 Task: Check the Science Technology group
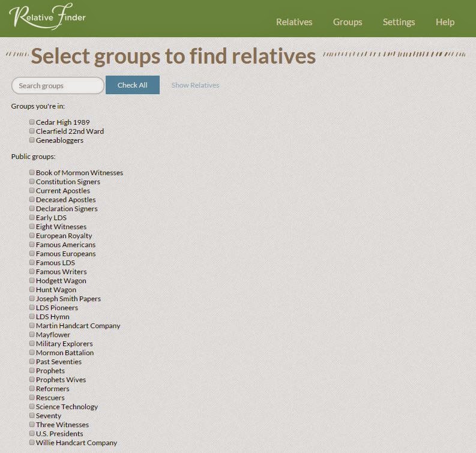coord(32,406)
